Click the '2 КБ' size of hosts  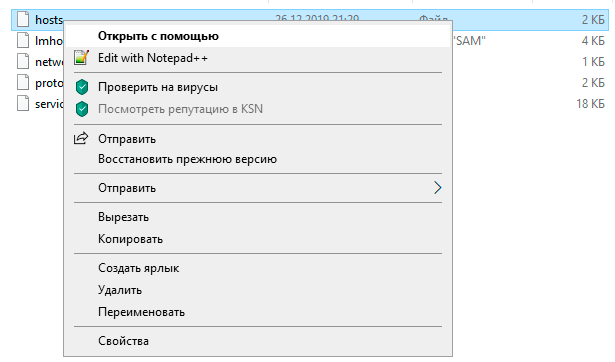coord(593,20)
